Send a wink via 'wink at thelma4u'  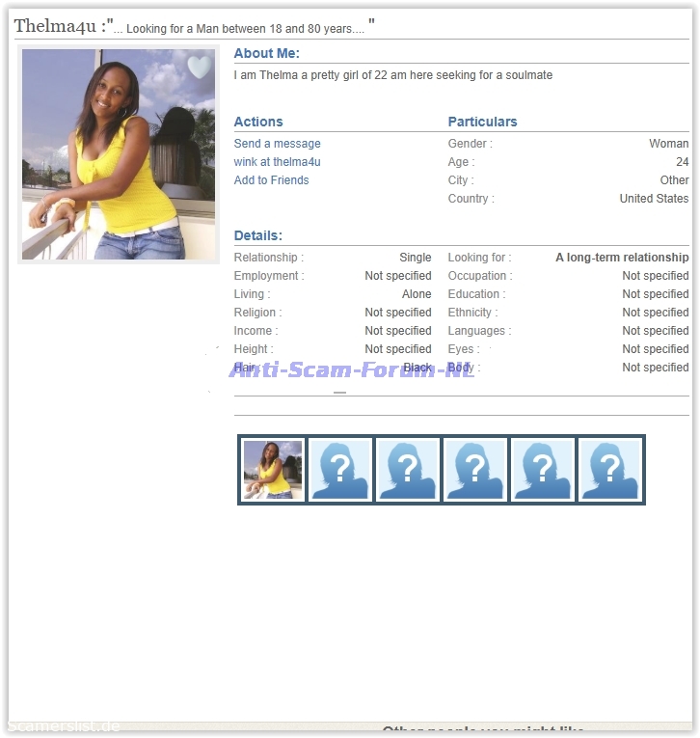[277, 162]
